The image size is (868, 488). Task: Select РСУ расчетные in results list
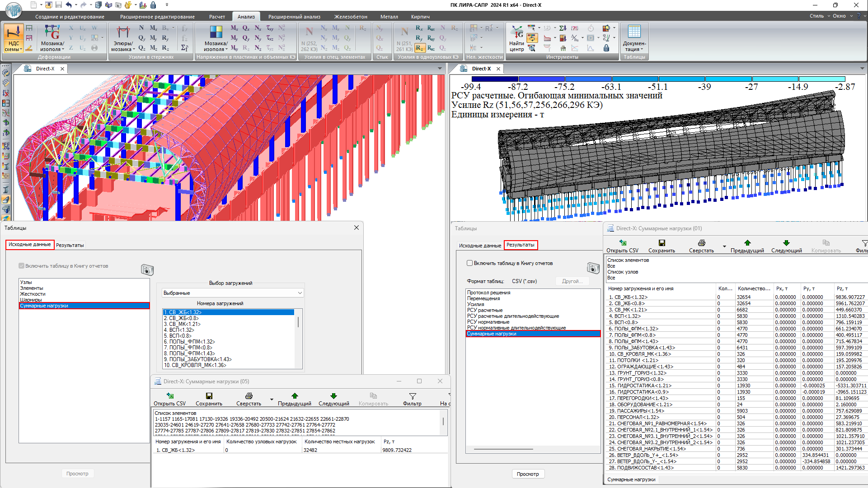point(484,310)
